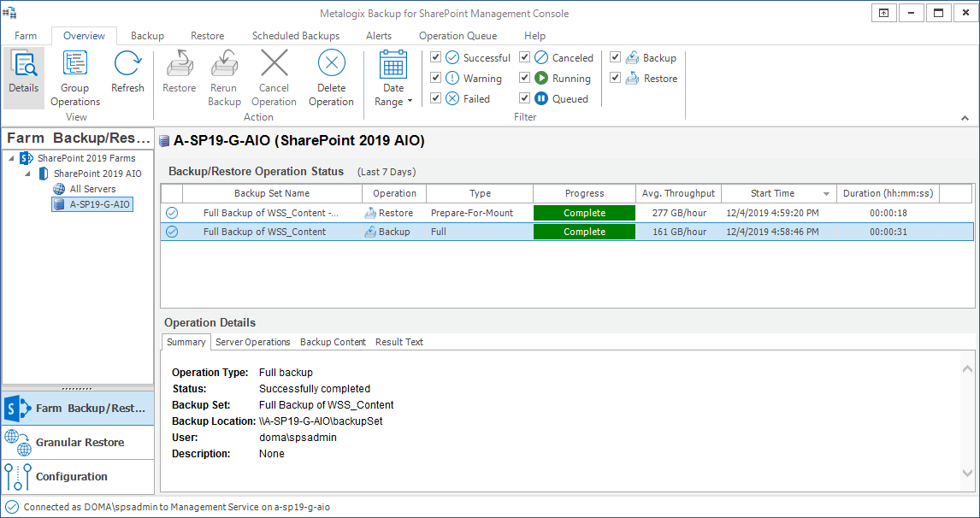This screenshot has height=518, width=980.
Task: Select SharePoint 2019 Farms in the tree
Action: (86, 158)
